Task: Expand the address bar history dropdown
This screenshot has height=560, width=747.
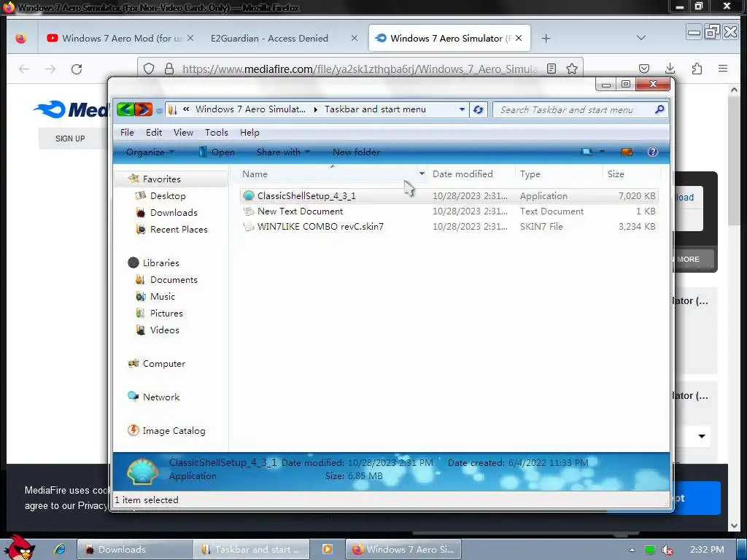Action: (x=462, y=109)
